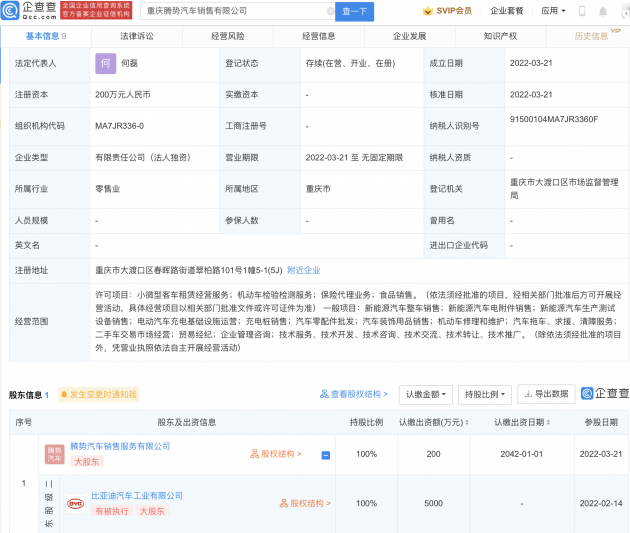Screen dimensions: 630x533
Task: Open the 应用 dropdown menu
Action: [553, 11]
